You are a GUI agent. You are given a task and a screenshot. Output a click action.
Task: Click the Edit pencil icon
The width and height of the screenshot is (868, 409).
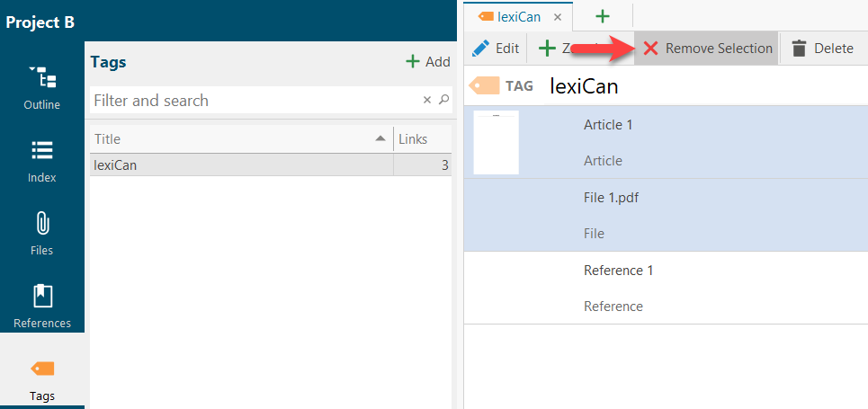point(480,49)
